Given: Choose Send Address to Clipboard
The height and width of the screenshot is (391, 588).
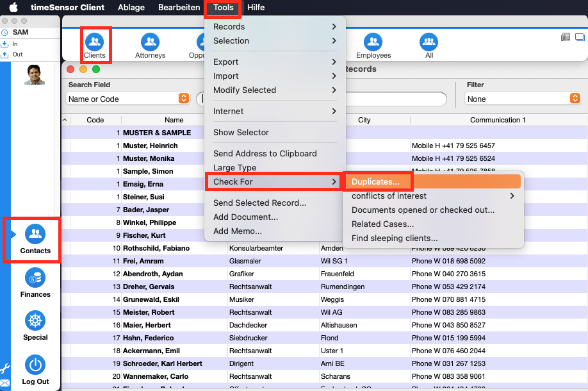Looking at the screenshot, I should [275, 153].
